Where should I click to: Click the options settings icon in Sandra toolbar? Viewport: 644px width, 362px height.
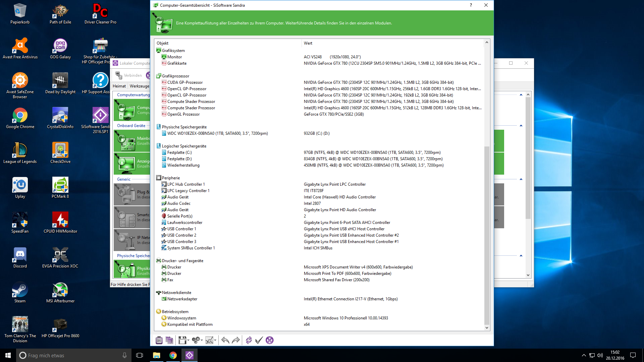tap(159, 340)
